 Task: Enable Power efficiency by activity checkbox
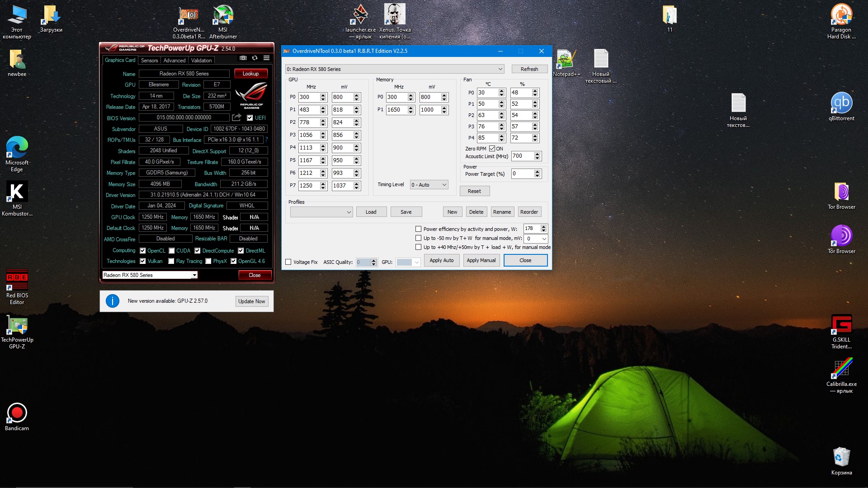pos(419,229)
